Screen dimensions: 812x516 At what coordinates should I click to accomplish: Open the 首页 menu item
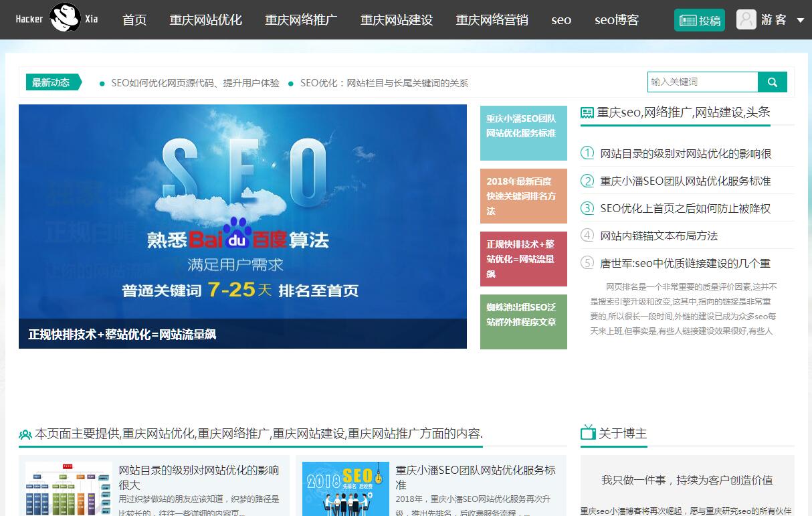pyautogui.click(x=134, y=20)
